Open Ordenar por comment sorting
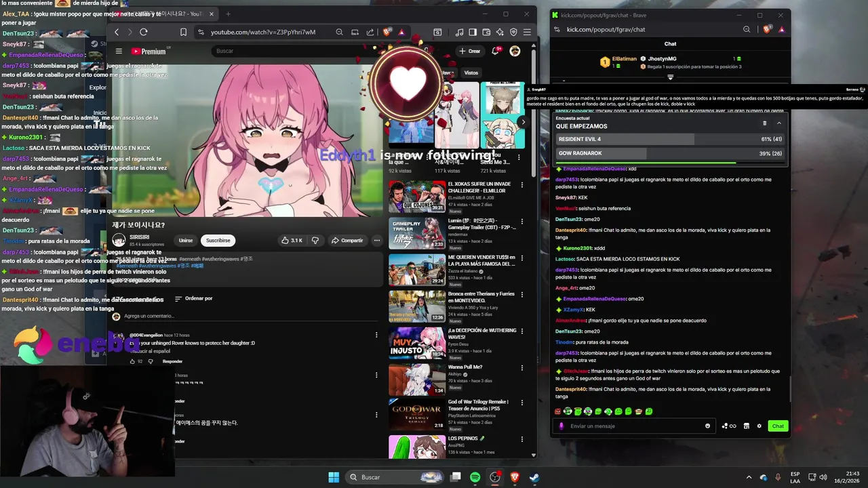868x488 pixels. [193, 298]
